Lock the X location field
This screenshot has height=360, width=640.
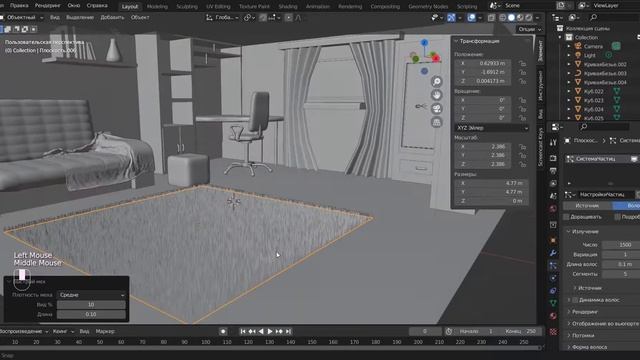pos(522,63)
